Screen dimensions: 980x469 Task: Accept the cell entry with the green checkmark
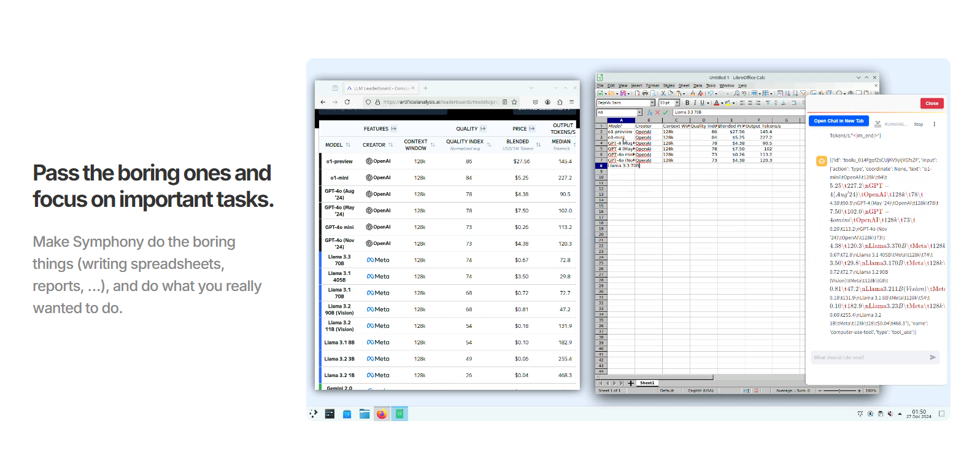pos(665,112)
